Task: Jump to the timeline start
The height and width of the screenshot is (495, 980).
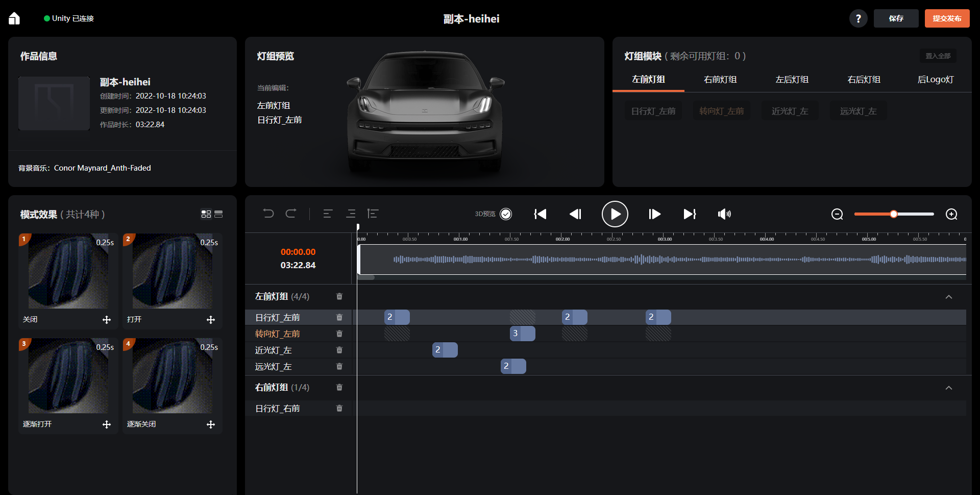Action: click(540, 214)
